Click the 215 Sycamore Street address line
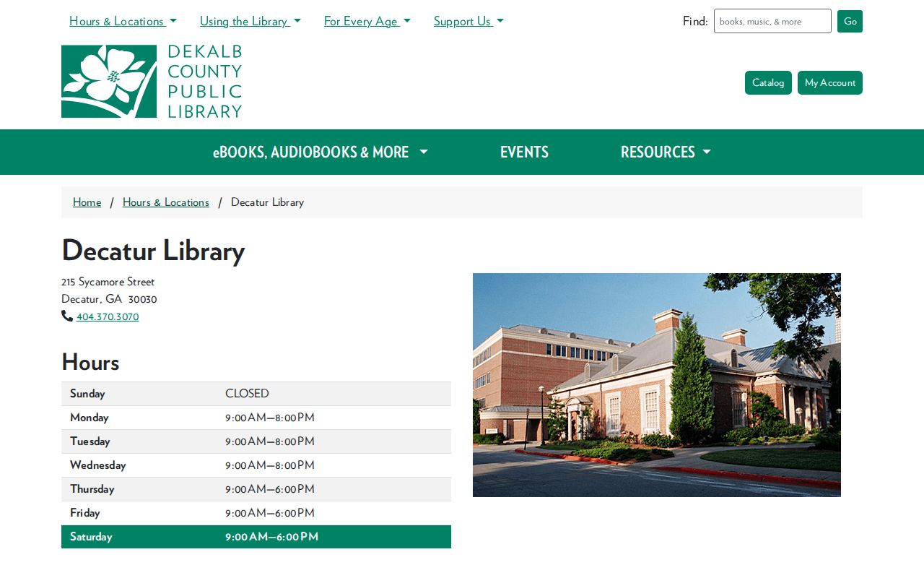 (108, 282)
